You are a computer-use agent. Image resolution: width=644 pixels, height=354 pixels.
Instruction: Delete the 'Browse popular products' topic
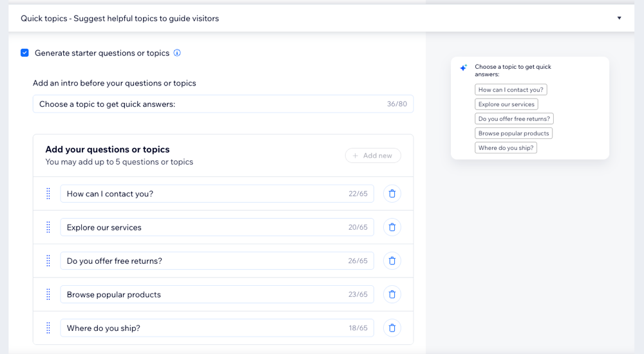click(x=392, y=294)
